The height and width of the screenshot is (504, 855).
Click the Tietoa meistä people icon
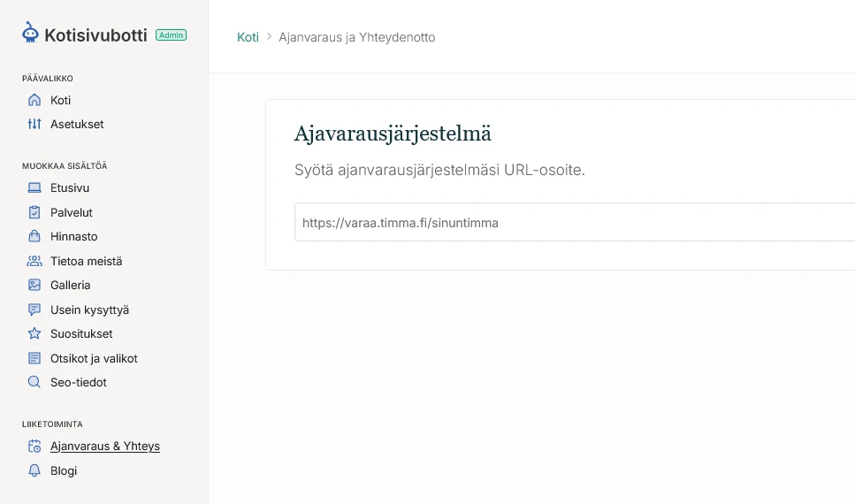[x=34, y=261]
